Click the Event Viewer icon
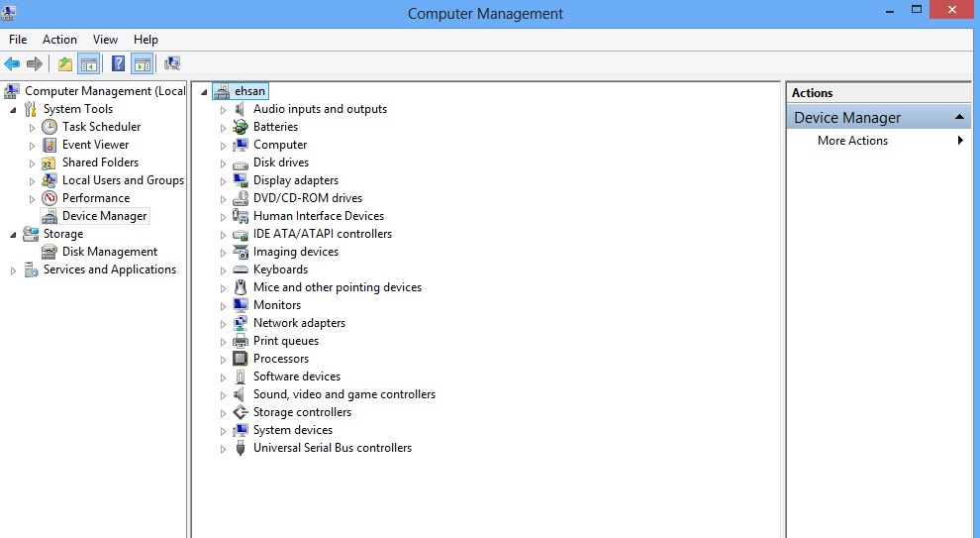This screenshot has height=538, width=980. coord(49,145)
